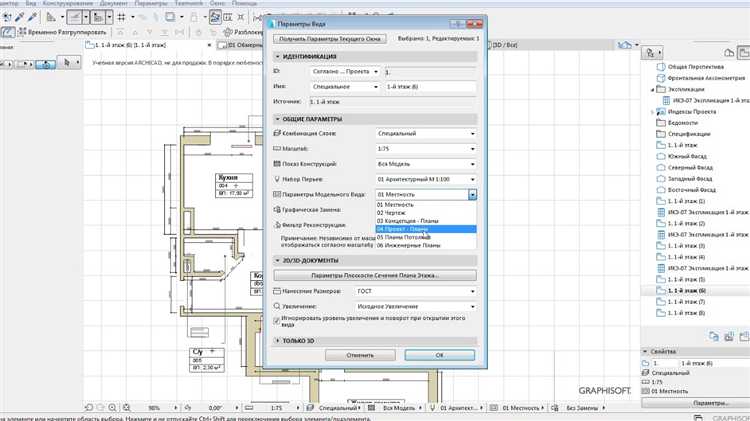The image size is (750, 421).
Task: Click the navigator project chooser icon
Action: 651,53
